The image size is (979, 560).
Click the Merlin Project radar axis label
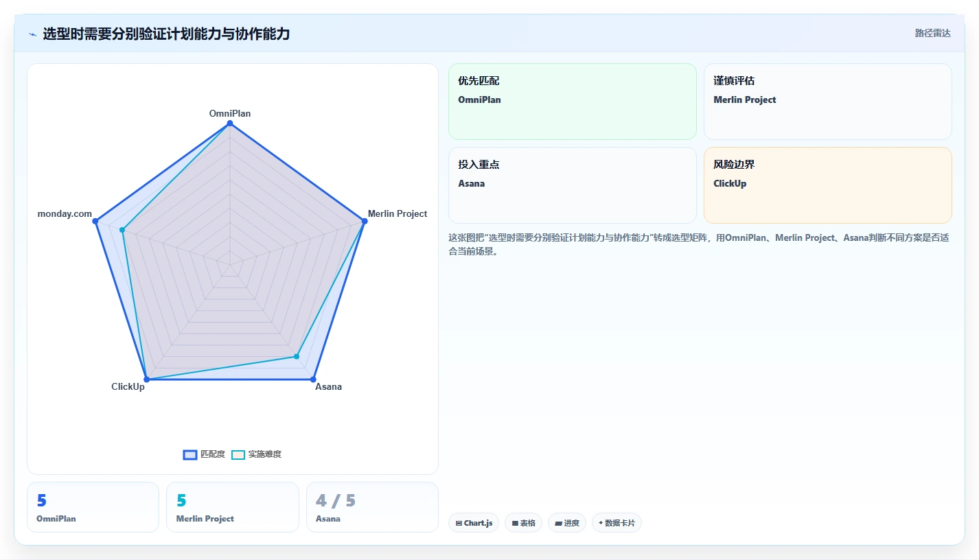[398, 213]
